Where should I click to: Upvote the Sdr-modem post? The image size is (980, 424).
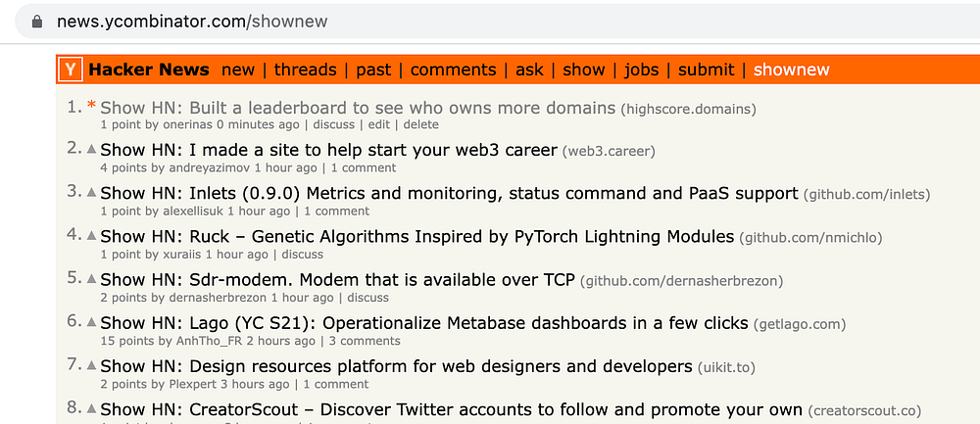[x=92, y=279]
